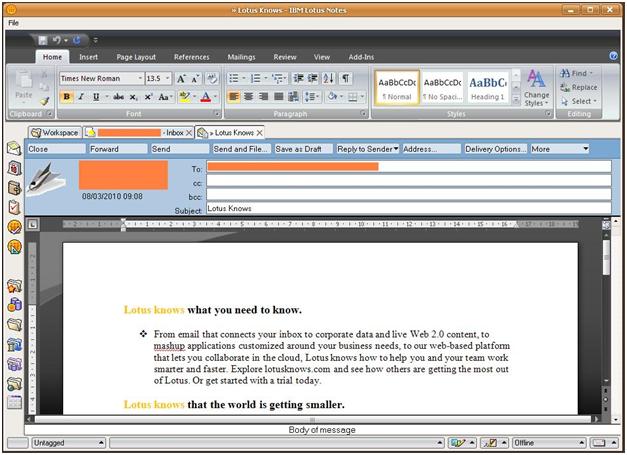
Task: Switch to the Mailings ribbon tab
Action: [242, 57]
